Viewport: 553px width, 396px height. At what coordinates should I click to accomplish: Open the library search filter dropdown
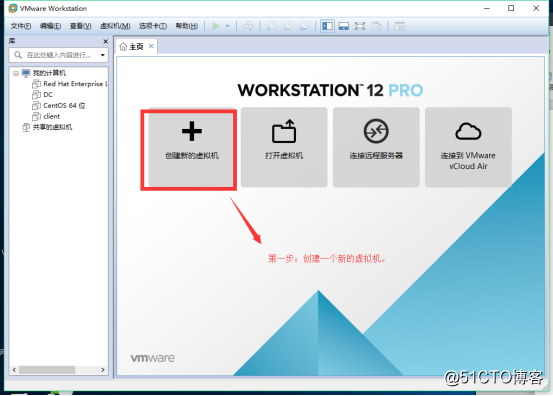103,55
